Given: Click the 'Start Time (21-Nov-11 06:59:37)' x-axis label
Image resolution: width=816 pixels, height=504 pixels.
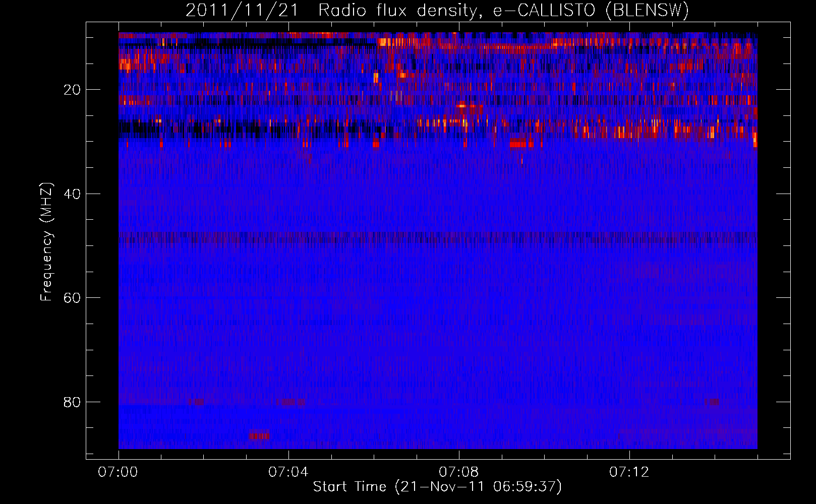Looking at the screenshot, I should [x=437, y=487].
